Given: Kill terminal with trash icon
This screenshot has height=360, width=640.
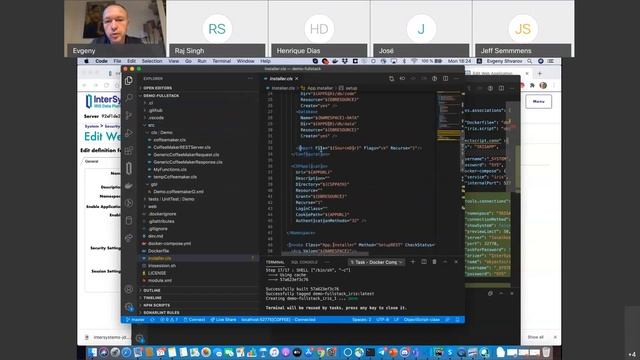Looking at the screenshot, I should (434, 262).
